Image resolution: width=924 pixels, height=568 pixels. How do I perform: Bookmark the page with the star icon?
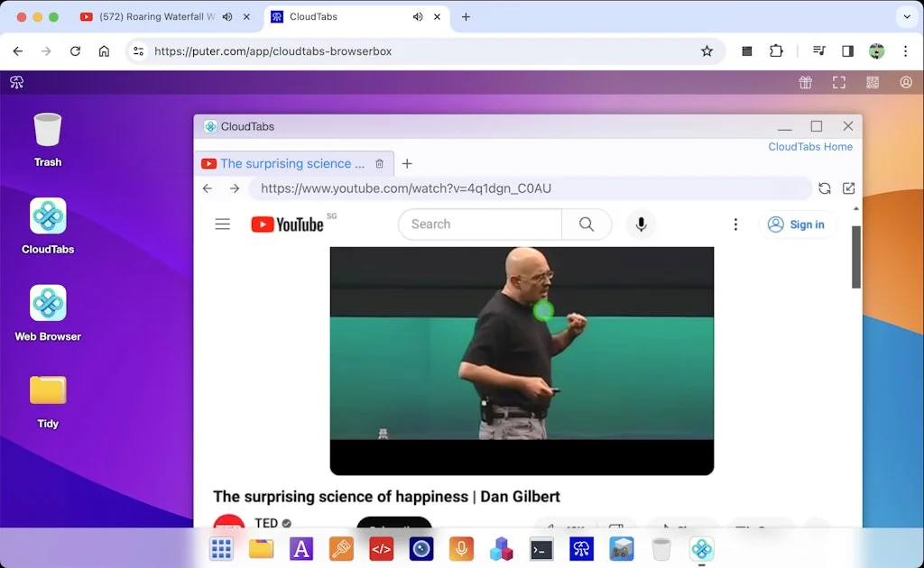pyautogui.click(x=707, y=51)
